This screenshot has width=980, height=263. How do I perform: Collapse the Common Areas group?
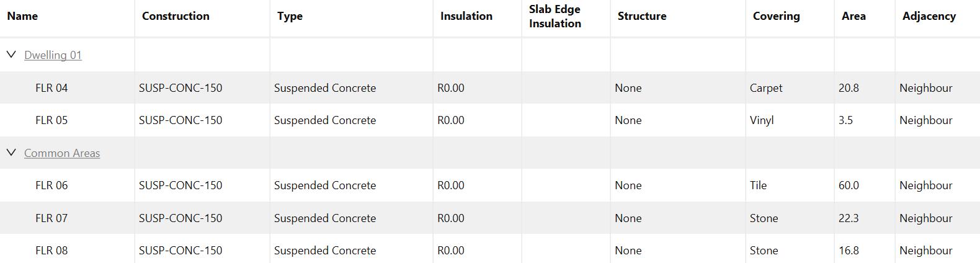pyautogui.click(x=11, y=153)
